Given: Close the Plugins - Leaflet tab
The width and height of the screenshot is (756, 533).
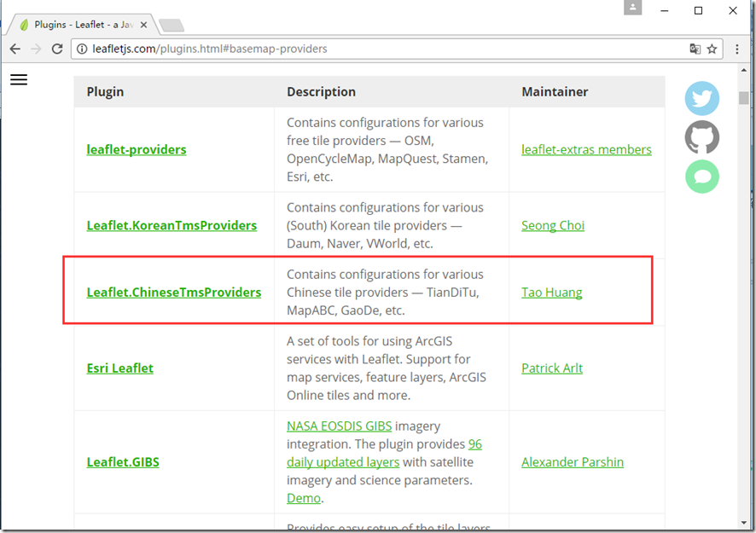Looking at the screenshot, I should tap(143, 25).
